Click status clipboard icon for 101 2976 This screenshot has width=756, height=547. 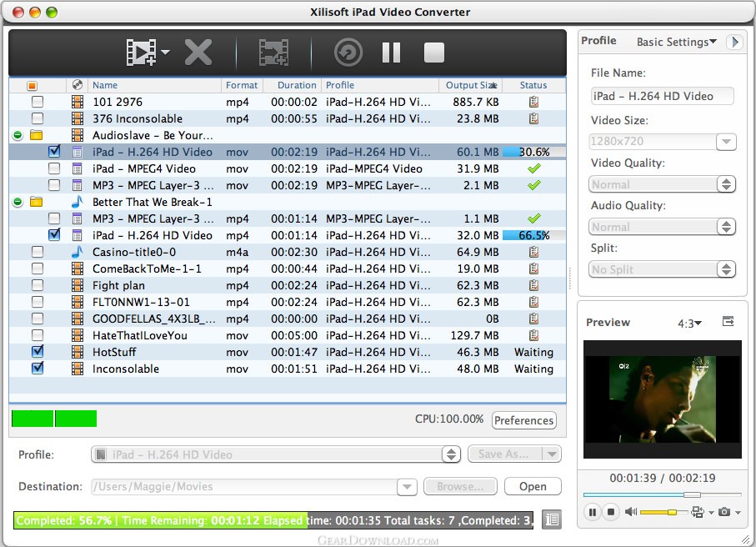[x=533, y=102]
